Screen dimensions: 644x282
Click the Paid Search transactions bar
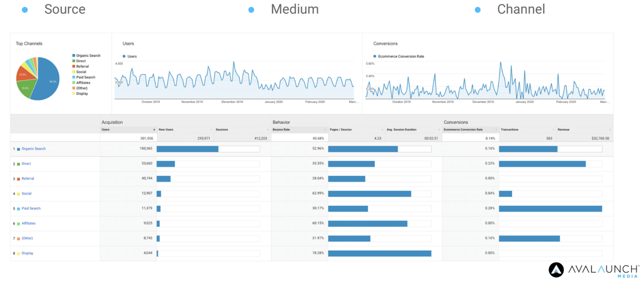click(x=551, y=209)
